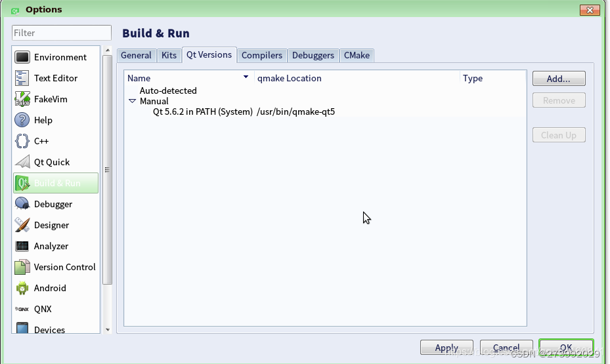Click the Cancel button
Viewport: 610px width, 364px height.
coord(506,348)
